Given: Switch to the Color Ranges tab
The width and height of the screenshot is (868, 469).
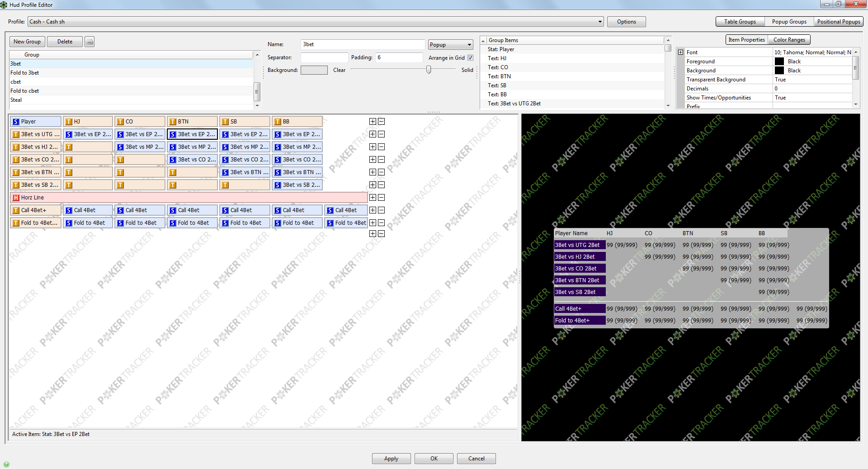Looking at the screenshot, I should pos(789,40).
